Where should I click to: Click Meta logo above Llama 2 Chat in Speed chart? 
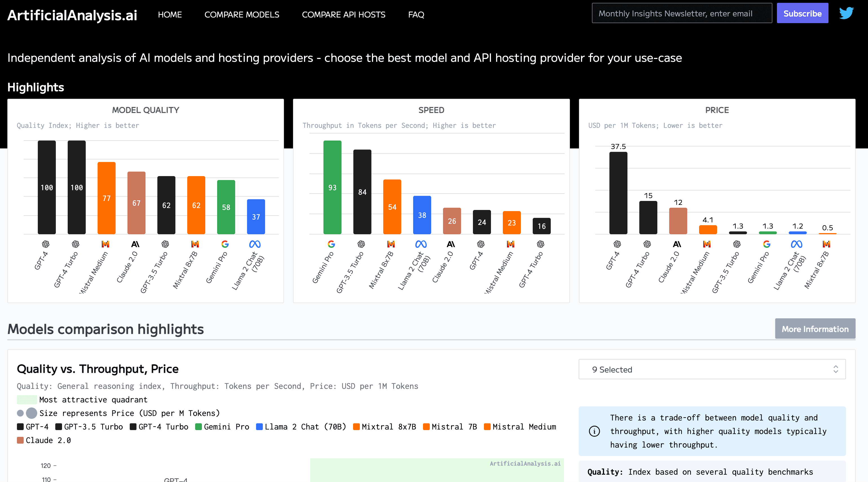[x=421, y=244]
